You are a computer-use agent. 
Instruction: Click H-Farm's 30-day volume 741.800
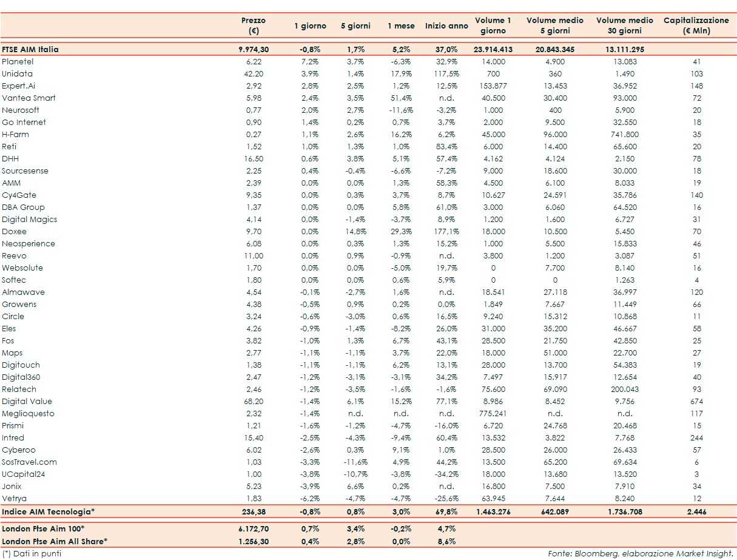pos(625,134)
